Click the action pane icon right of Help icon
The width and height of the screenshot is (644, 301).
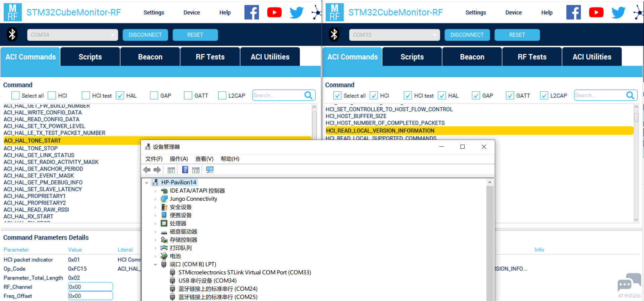click(196, 170)
